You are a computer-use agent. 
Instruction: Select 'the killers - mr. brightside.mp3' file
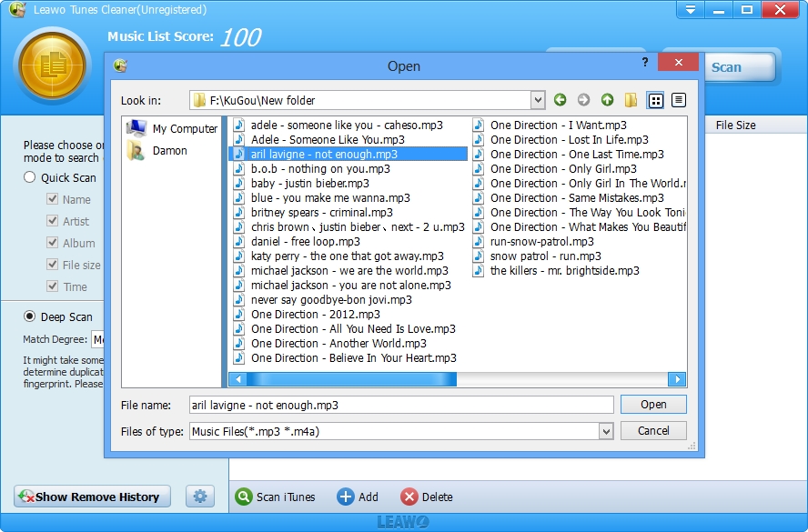564,271
